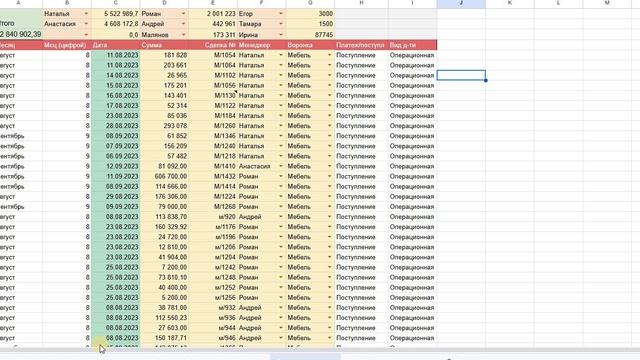Select the amount cell 293 078
Viewport: 640px width, 360px height.
pos(164,126)
